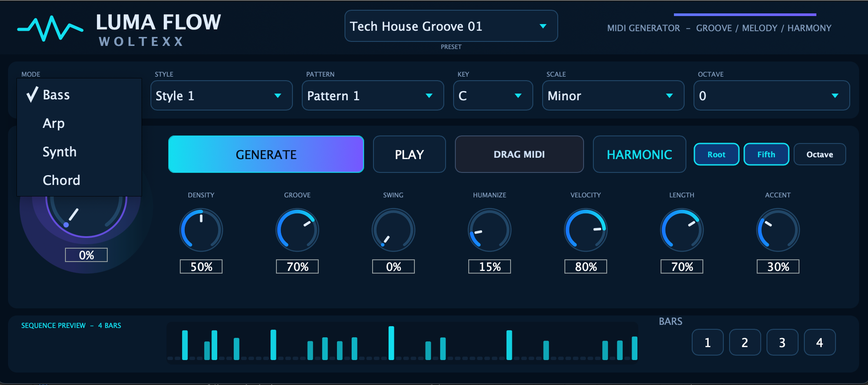
Task: Set bars to 1
Action: pos(708,342)
